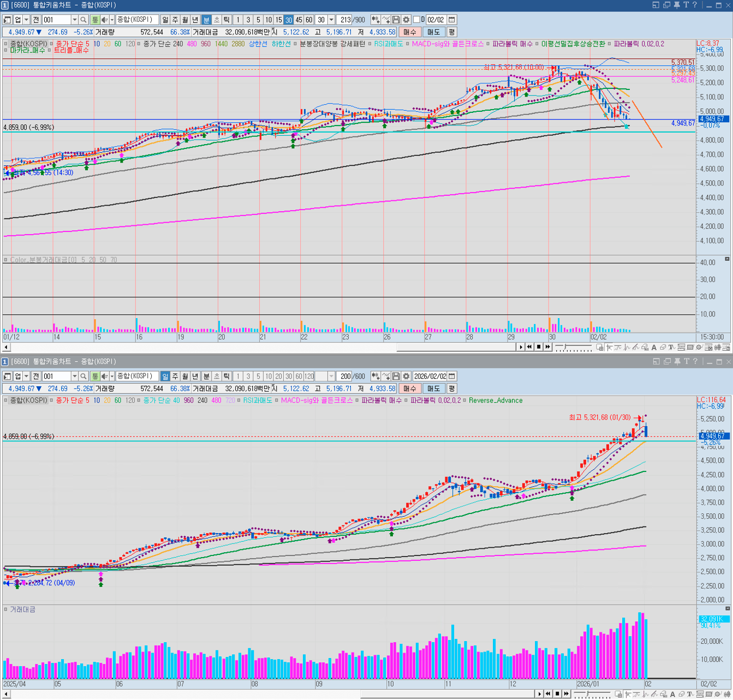Click 트리플_매수 legend in top chart

tap(71, 50)
